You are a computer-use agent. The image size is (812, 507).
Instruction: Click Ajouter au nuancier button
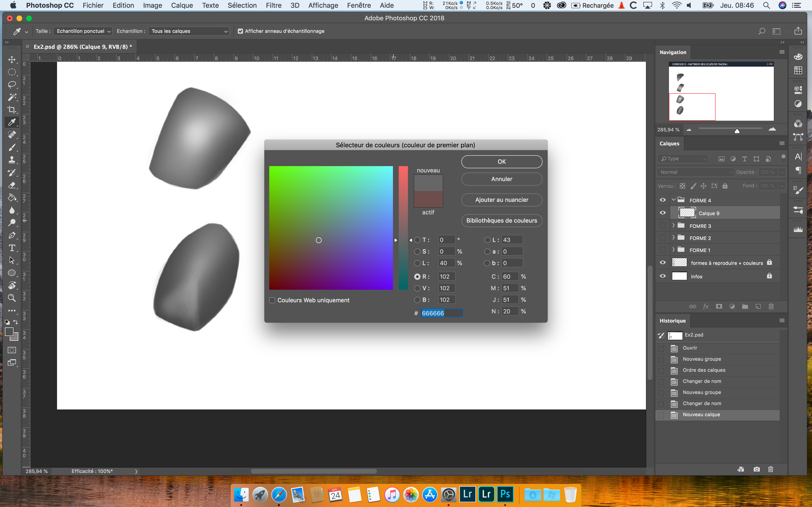(x=501, y=200)
